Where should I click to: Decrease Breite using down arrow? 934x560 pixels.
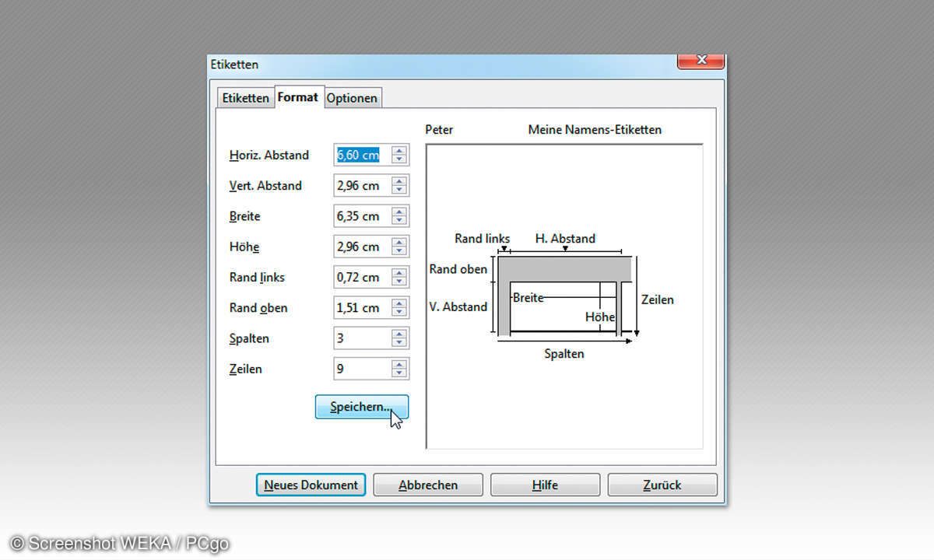coord(399,221)
